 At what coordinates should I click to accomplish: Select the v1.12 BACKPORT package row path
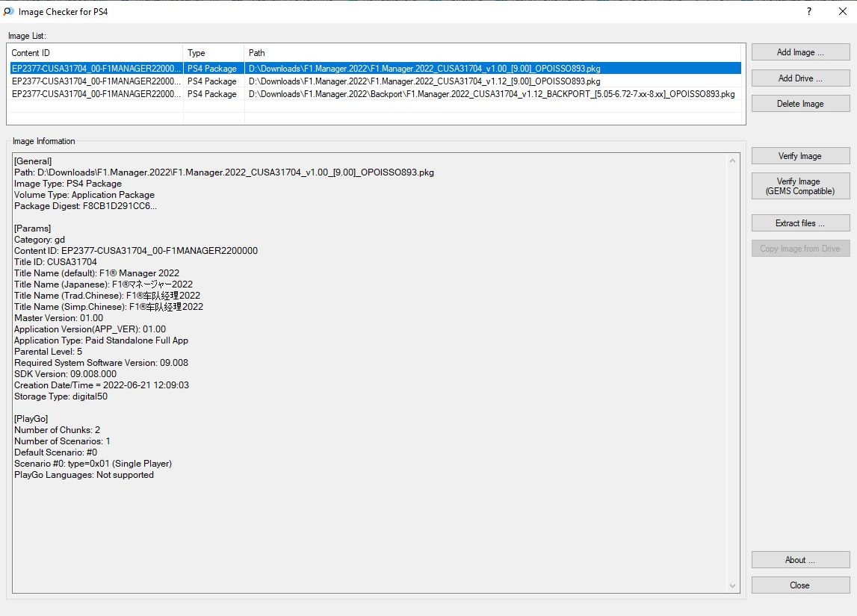coord(492,94)
